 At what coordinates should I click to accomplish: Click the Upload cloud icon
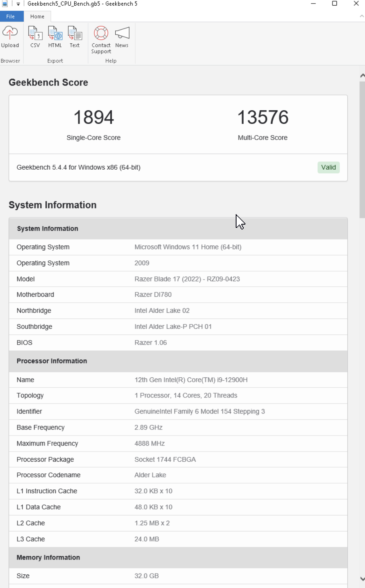[10, 33]
